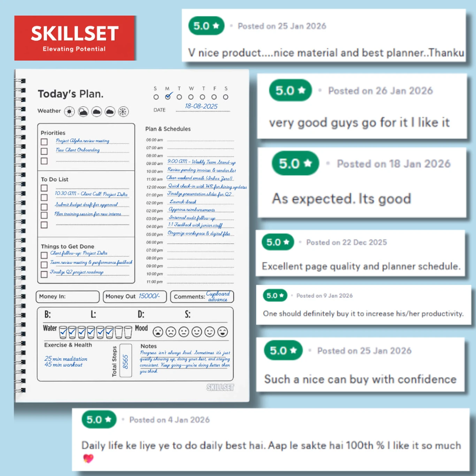Click the DATE line showing 18-08-2025
The width and height of the screenshot is (476, 476).
[203, 107]
